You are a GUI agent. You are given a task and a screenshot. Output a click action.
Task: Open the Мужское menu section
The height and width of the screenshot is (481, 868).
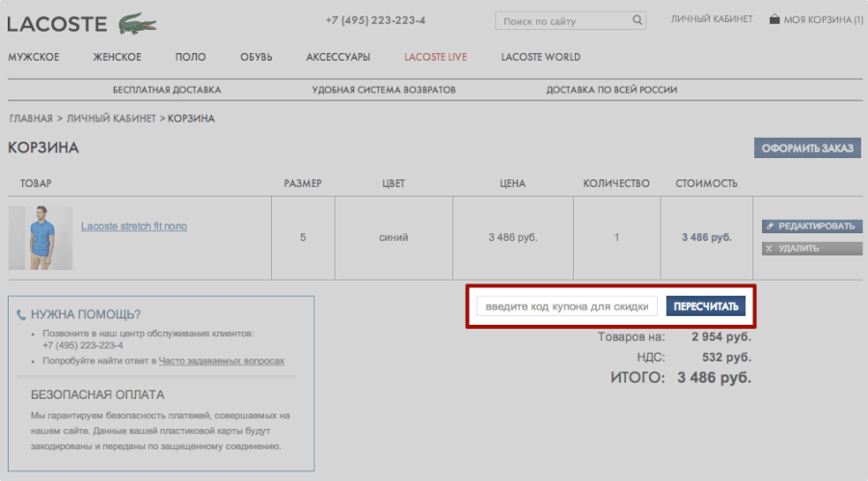pyautogui.click(x=34, y=57)
